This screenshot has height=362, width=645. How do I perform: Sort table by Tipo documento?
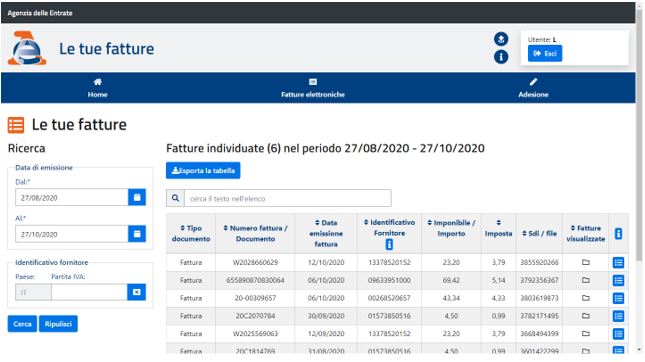point(191,233)
